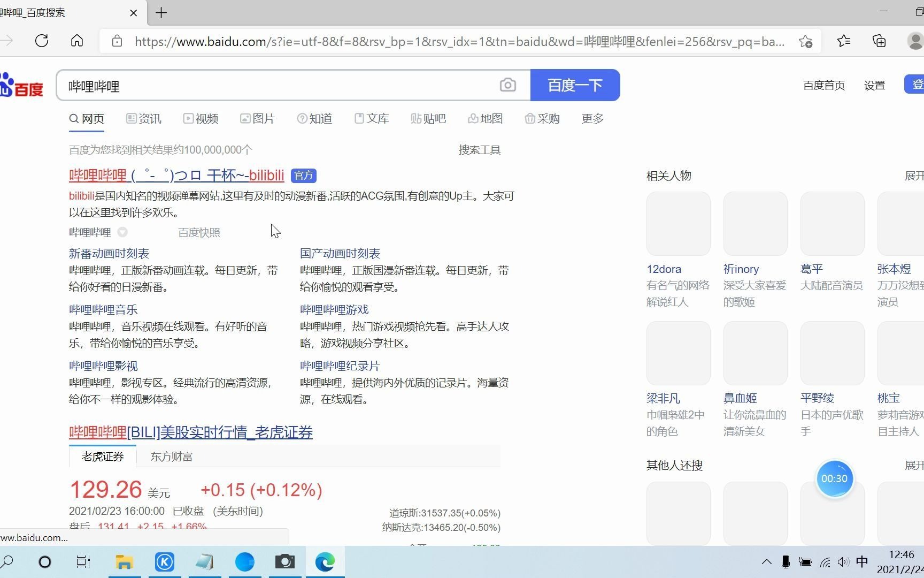Screen dimensions: 924x578
Task: Open 百度快照 cached page link
Action: 199,232
